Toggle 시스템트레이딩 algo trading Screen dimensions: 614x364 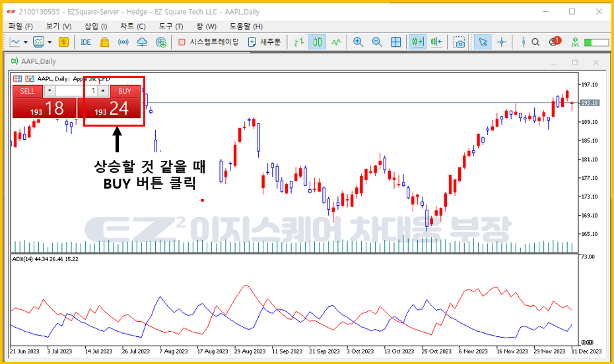click(209, 42)
